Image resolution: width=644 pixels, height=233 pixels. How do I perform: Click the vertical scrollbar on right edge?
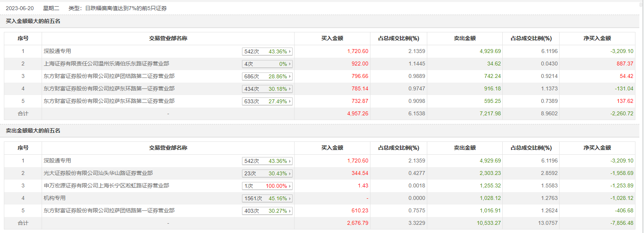click(641, 117)
